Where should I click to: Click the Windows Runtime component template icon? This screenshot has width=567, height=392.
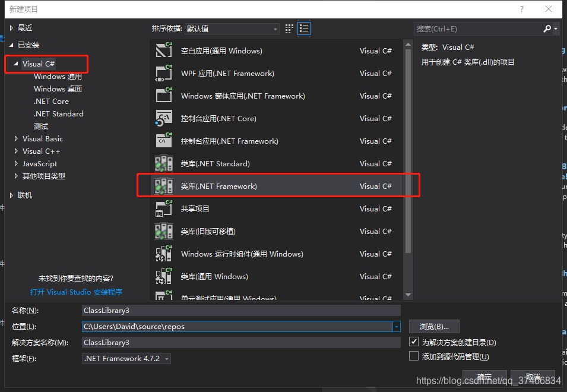coord(164,254)
